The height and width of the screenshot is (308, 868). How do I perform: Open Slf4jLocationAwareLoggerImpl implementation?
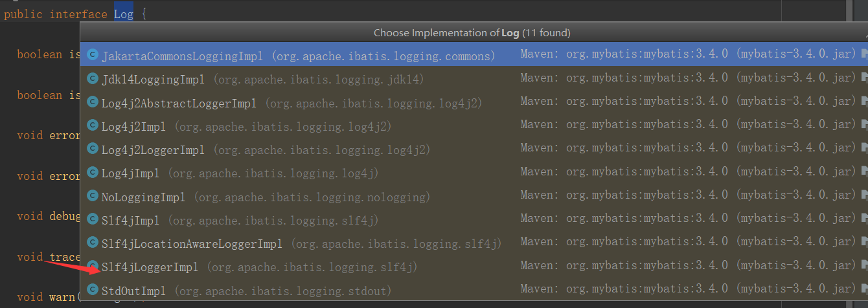(474, 243)
